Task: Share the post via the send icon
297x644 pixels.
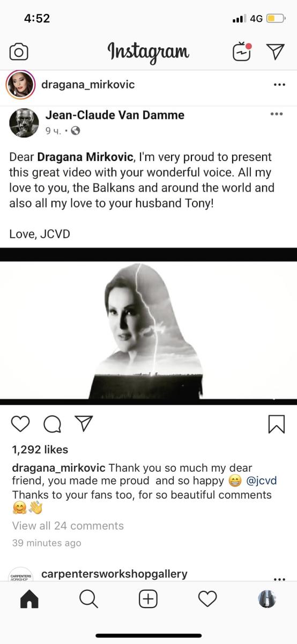Action: click(x=83, y=423)
